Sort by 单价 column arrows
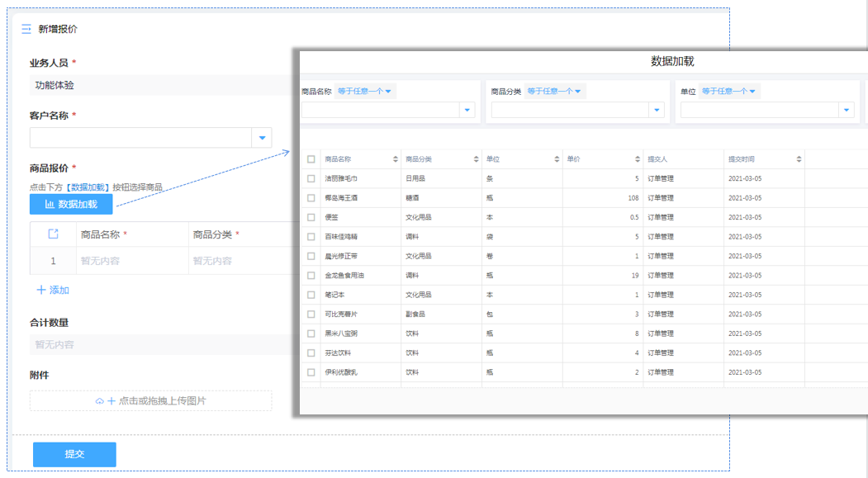 pyautogui.click(x=638, y=159)
